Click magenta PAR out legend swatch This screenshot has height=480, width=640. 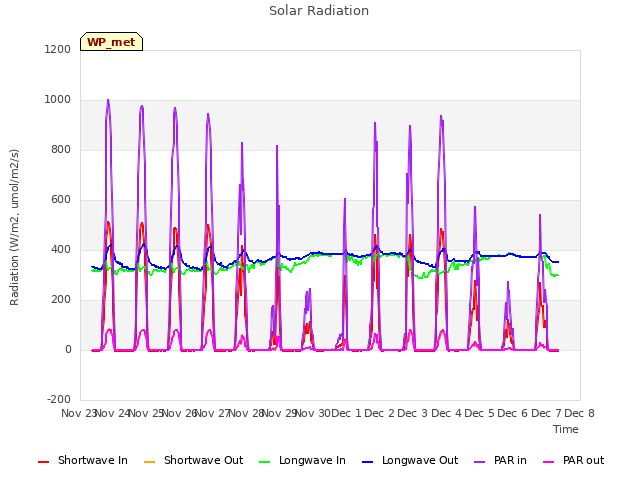549,462
